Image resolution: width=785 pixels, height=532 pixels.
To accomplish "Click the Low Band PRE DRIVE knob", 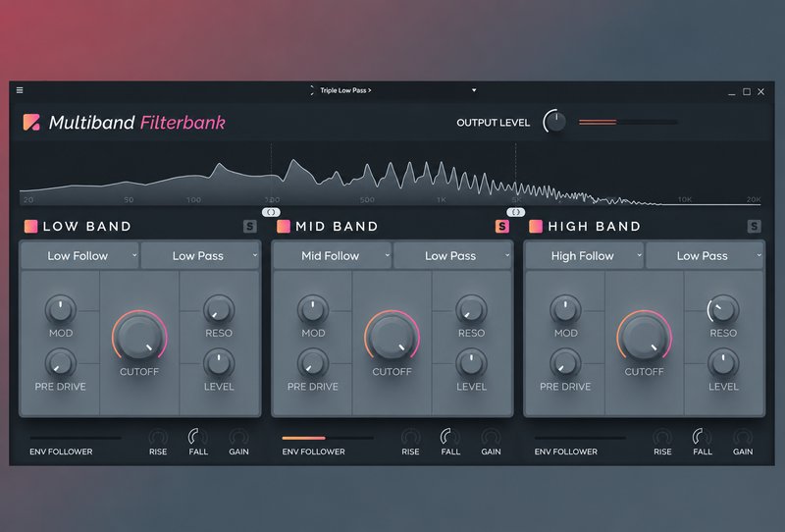I will coord(61,363).
